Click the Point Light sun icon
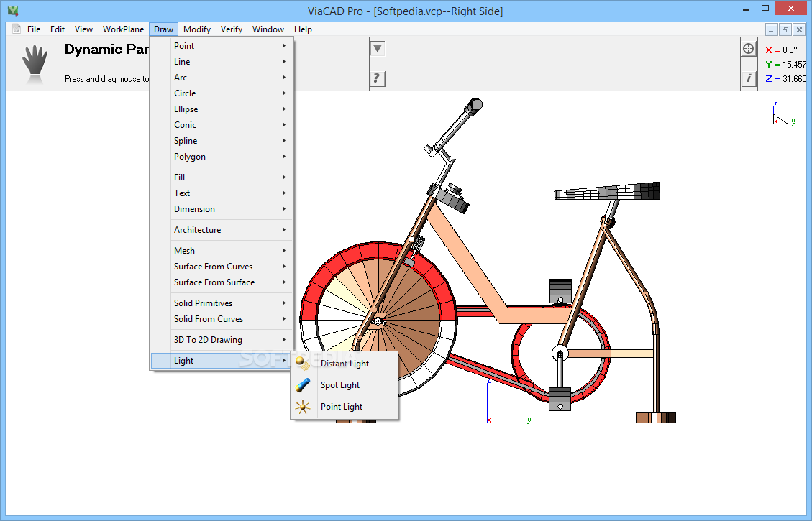The image size is (812, 521). pyautogui.click(x=302, y=407)
